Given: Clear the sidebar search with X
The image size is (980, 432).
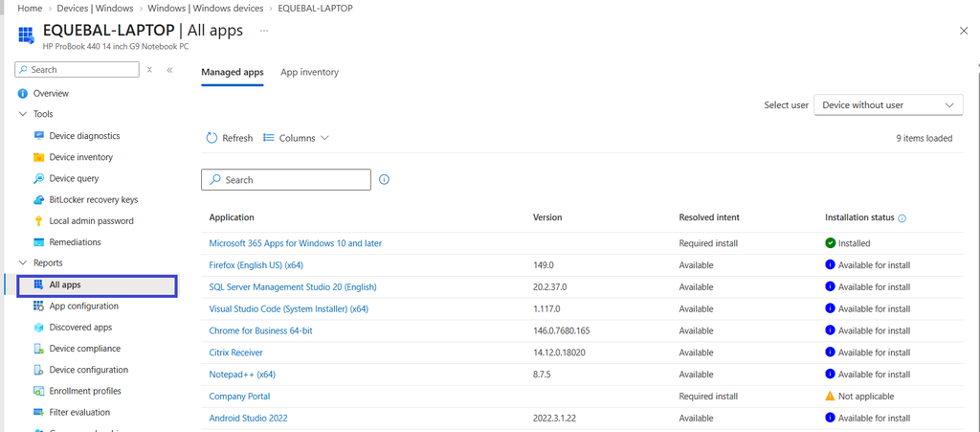Looking at the screenshot, I should pyautogui.click(x=149, y=69).
